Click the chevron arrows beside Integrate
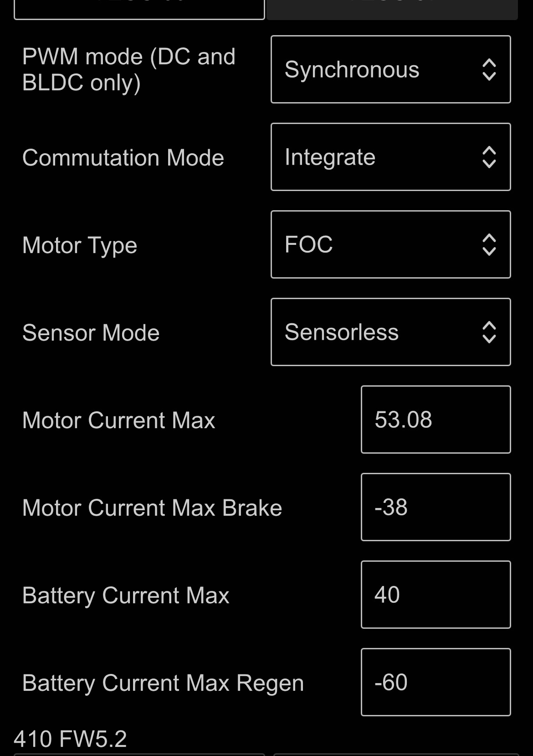Image resolution: width=533 pixels, height=756 pixels. pos(489,157)
